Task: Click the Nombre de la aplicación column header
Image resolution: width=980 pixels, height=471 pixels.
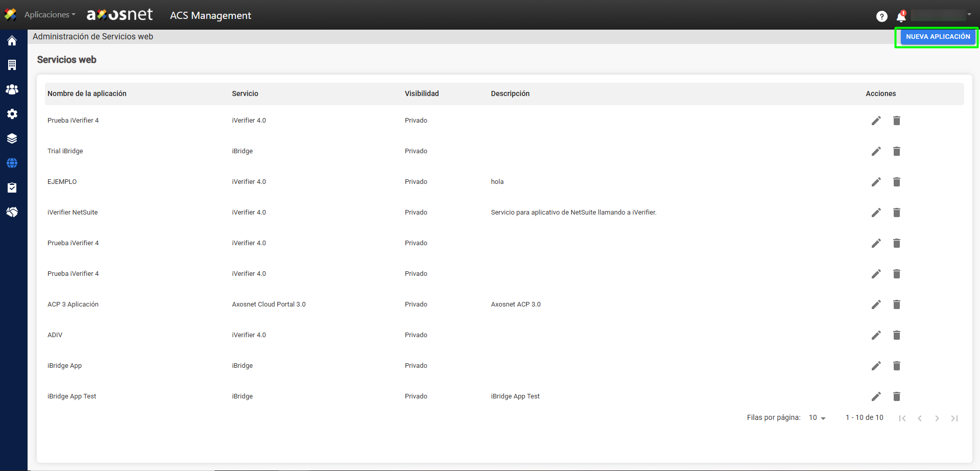Action: pyautogui.click(x=87, y=93)
